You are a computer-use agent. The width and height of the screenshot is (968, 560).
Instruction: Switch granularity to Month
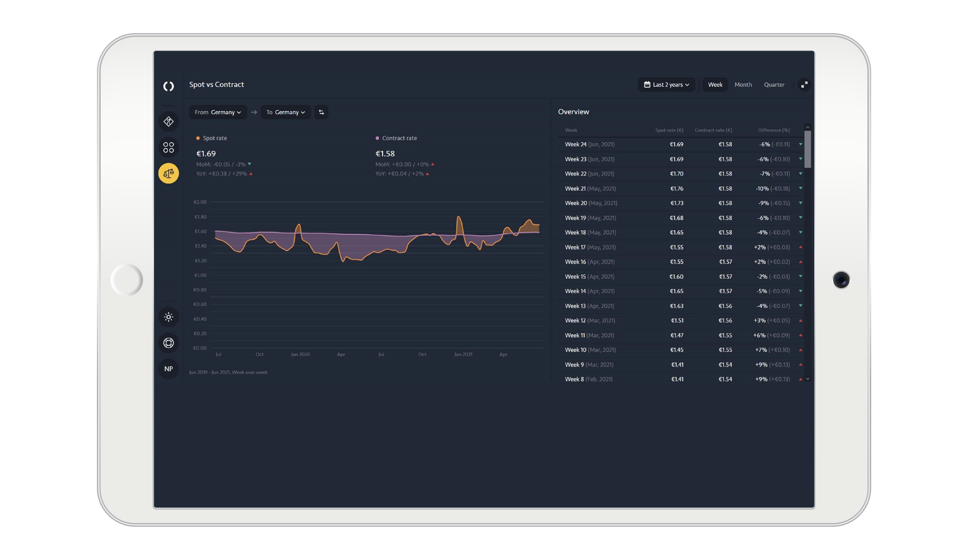point(743,85)
